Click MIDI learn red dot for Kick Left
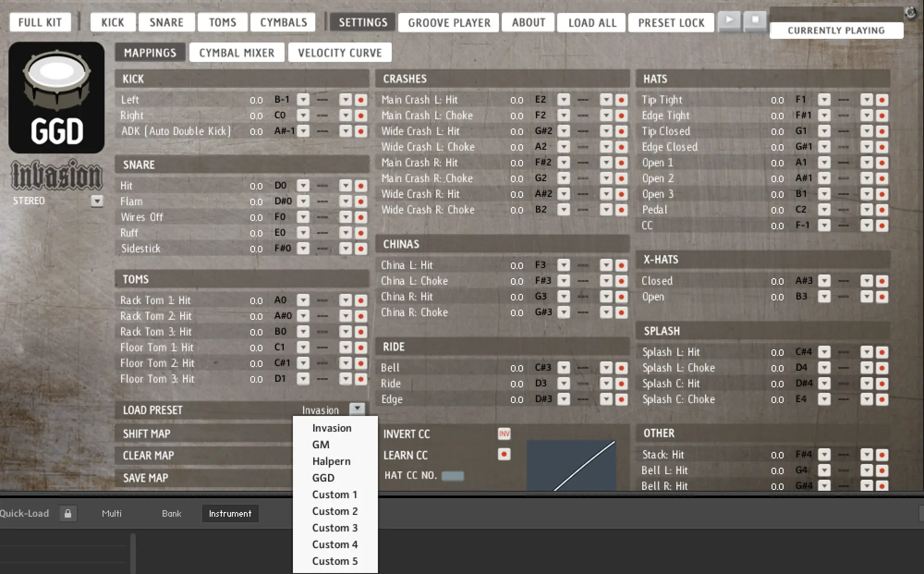 [x=361, y=100]
